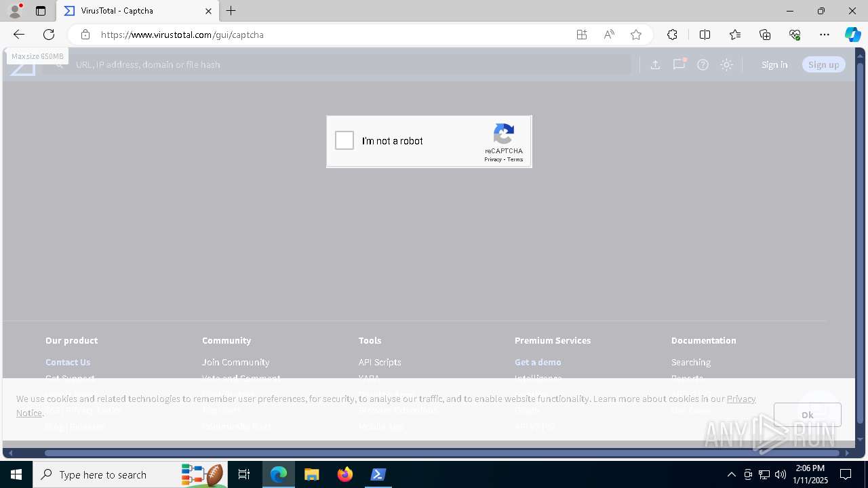The height and width of the screenshot is (488, 868).
Task: Click the Premium Services footer heading
Action: pyautogui.click(x=553, y=340)
